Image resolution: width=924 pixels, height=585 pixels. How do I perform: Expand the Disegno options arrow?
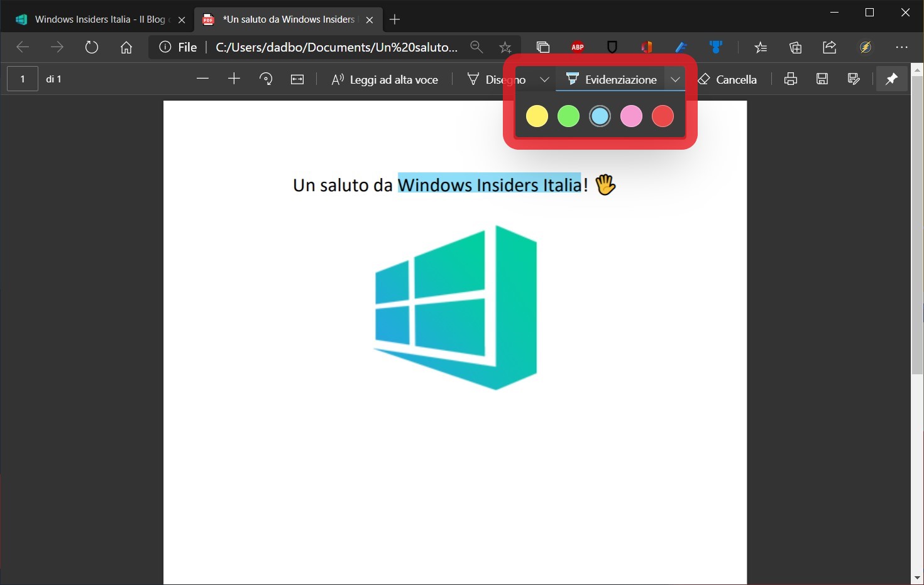[x=544, y=79]
